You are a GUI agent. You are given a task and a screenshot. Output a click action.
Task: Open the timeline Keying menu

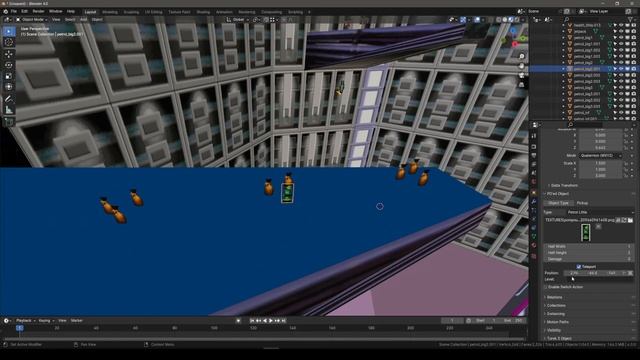point(46,321)
